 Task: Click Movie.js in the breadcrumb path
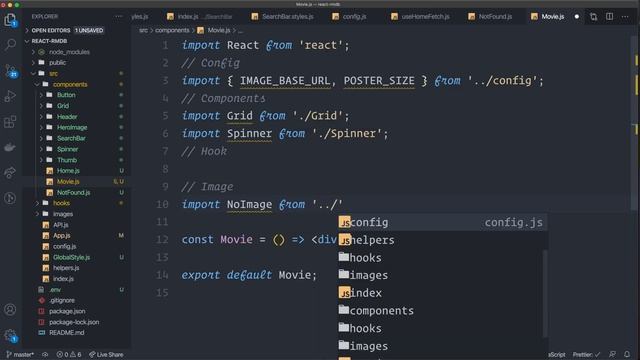pyautogui.click(x=219, y=30)
